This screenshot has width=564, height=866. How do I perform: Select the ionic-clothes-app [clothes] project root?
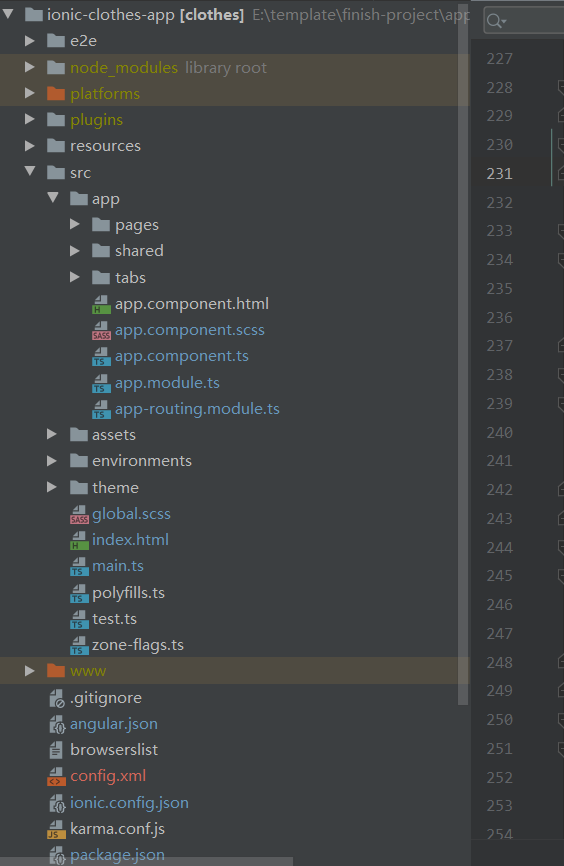pos(145,14)
